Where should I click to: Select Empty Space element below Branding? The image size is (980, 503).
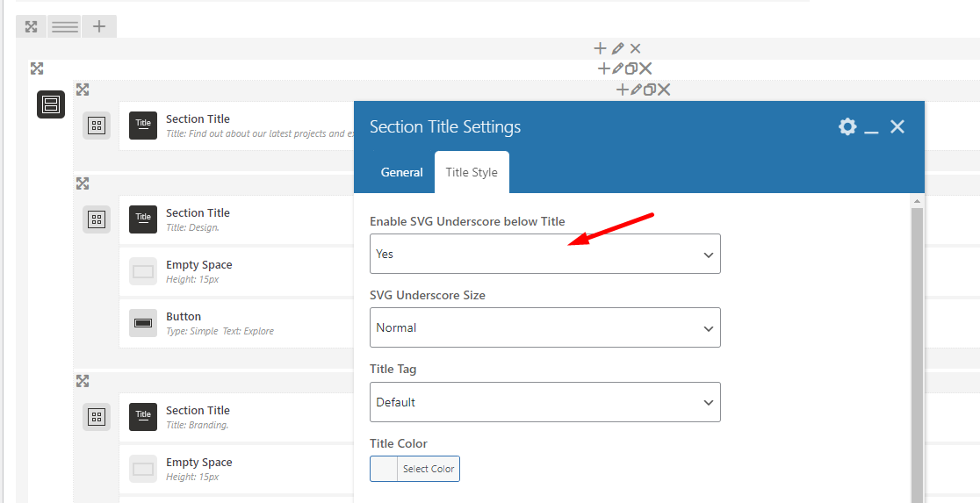click(236, 469)
